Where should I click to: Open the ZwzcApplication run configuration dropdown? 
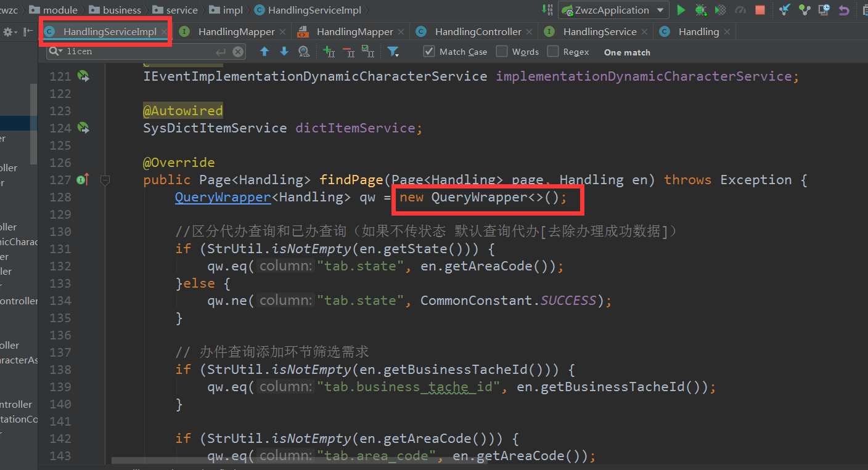pyautogui.click(x=613, y=10)
